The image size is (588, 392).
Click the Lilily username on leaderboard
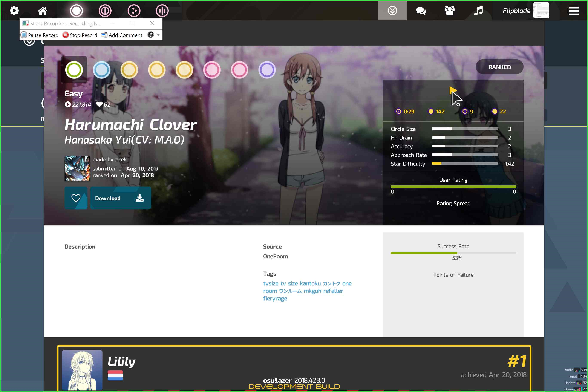121,361
